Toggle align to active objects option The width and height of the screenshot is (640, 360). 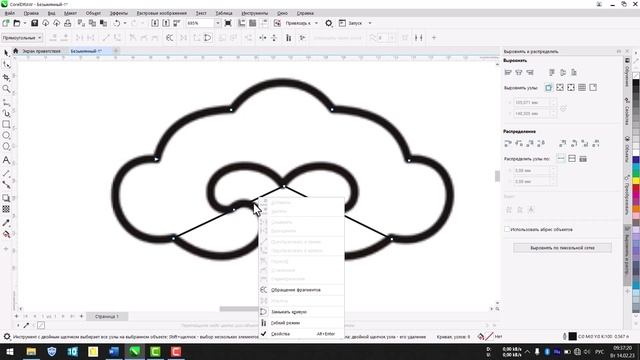549,87
